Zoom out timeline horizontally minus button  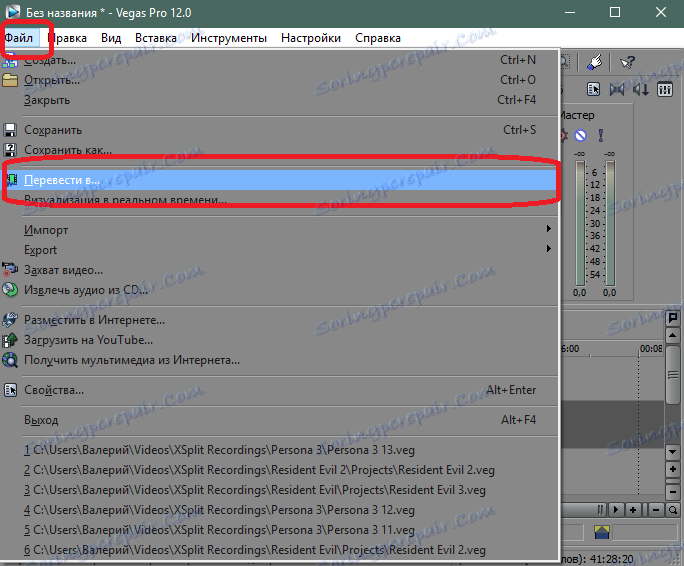(656, 510)
